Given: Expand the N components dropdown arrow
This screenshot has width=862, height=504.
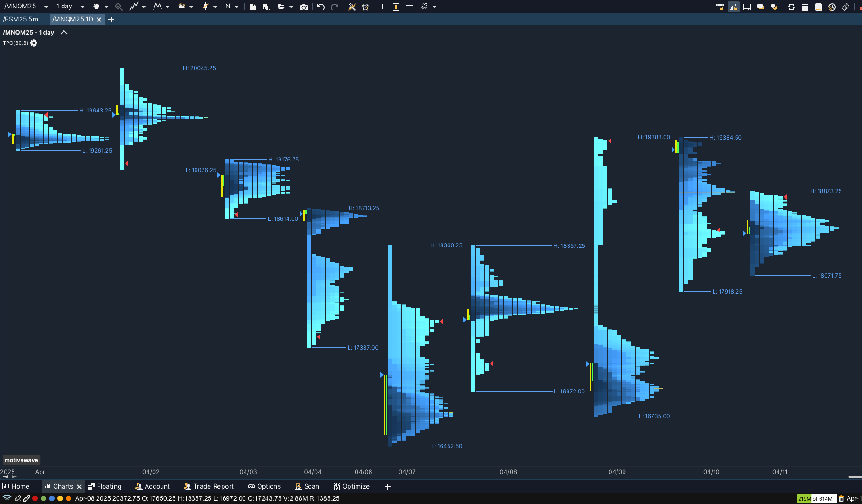Looking at the screenshot, I should (237, 7).
